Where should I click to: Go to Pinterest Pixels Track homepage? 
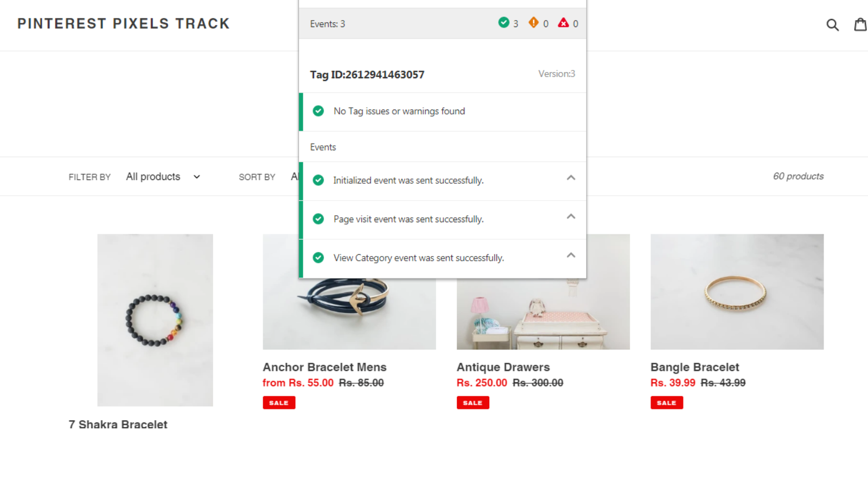124,24
